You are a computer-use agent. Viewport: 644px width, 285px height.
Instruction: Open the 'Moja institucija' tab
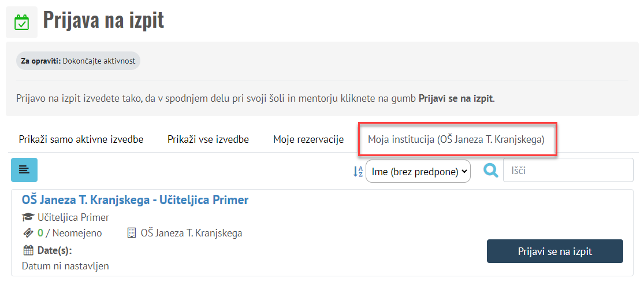tap(456, 139)
